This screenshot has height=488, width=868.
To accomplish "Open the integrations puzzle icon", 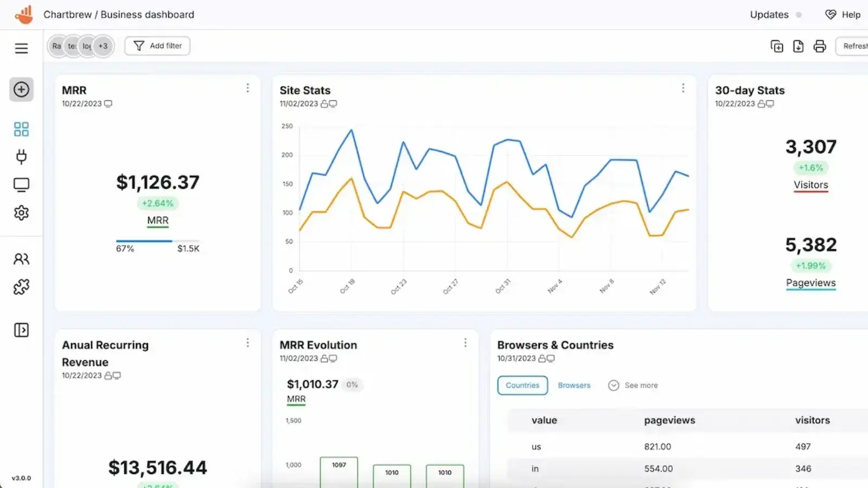I will tap(21, 287).
